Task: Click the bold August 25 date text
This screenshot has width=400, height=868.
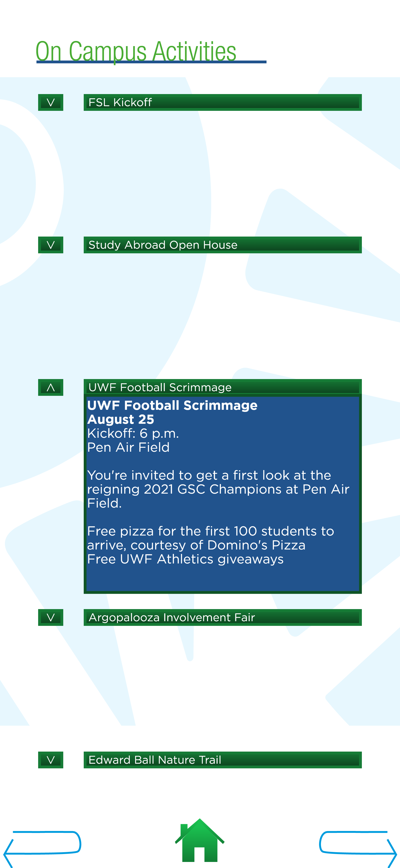Action: click(x=120, y=420)
